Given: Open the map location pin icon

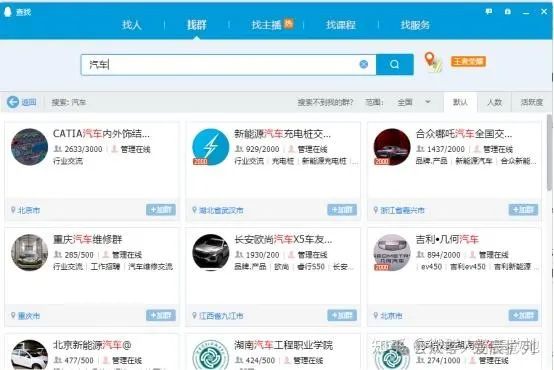Looking at the screenshot, I should point(433,62).
